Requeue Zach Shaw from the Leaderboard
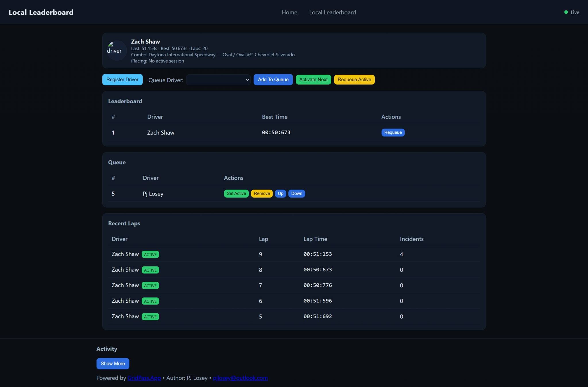Screen dimensions: 588x387 [393, 132]
